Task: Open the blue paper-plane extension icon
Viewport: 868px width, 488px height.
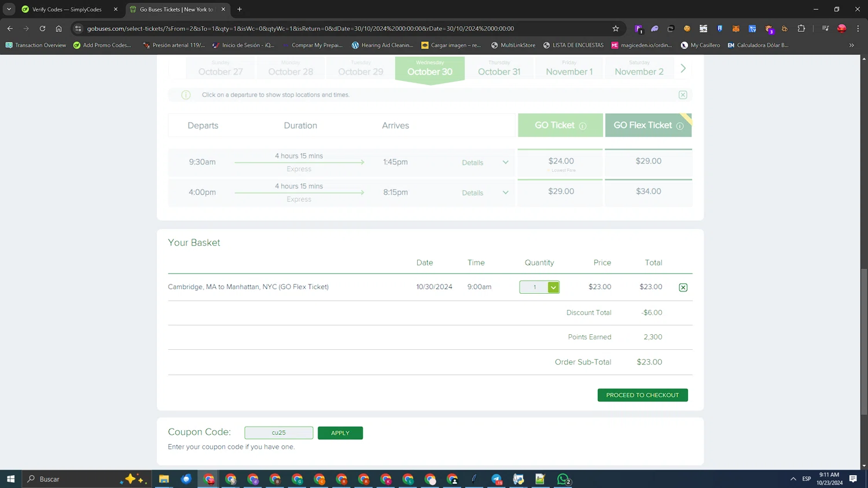Action: click(752, 28)
